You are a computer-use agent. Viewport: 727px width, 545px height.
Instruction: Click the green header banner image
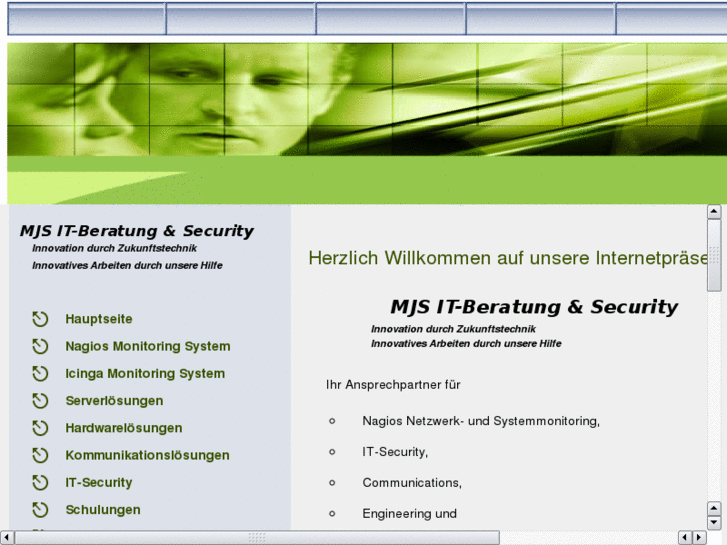367,99
